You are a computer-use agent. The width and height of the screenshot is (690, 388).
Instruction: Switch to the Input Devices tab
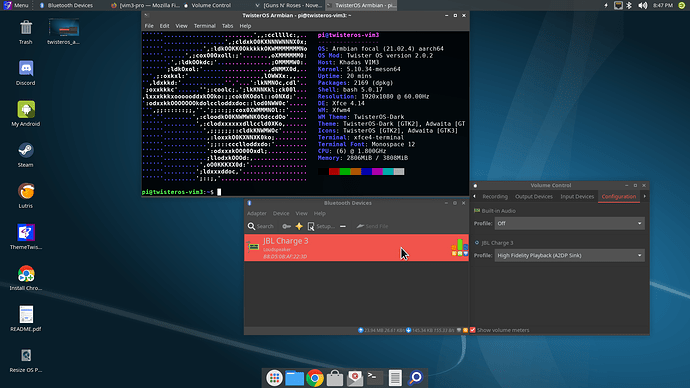[x=577, y=197]
